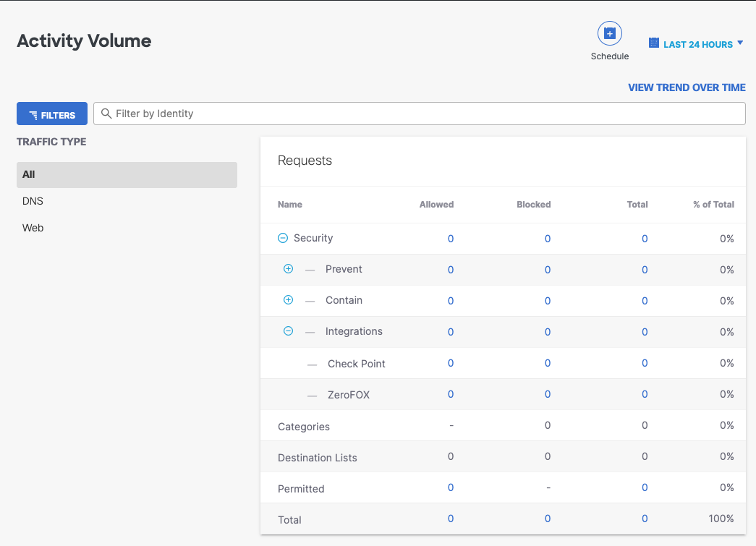Click Check Point Total count
The height and width of the screenshot is (546, 756).
(x=645, y=363)
